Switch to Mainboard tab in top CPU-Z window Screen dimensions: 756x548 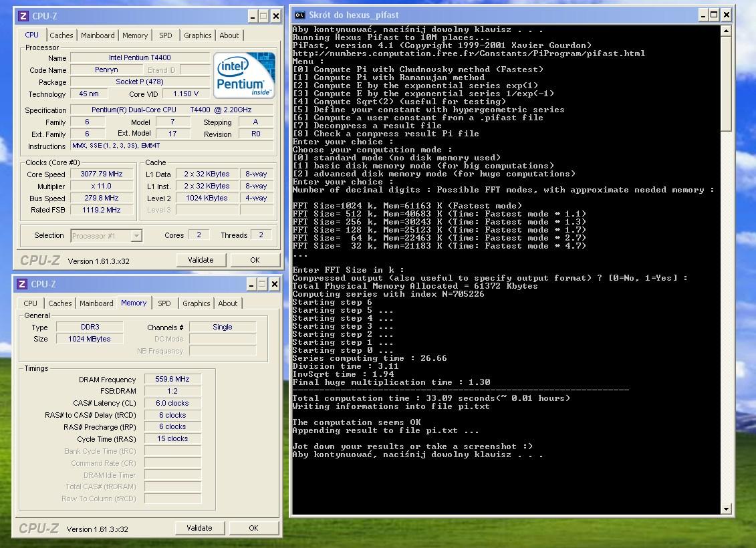(x=98, y=35)
